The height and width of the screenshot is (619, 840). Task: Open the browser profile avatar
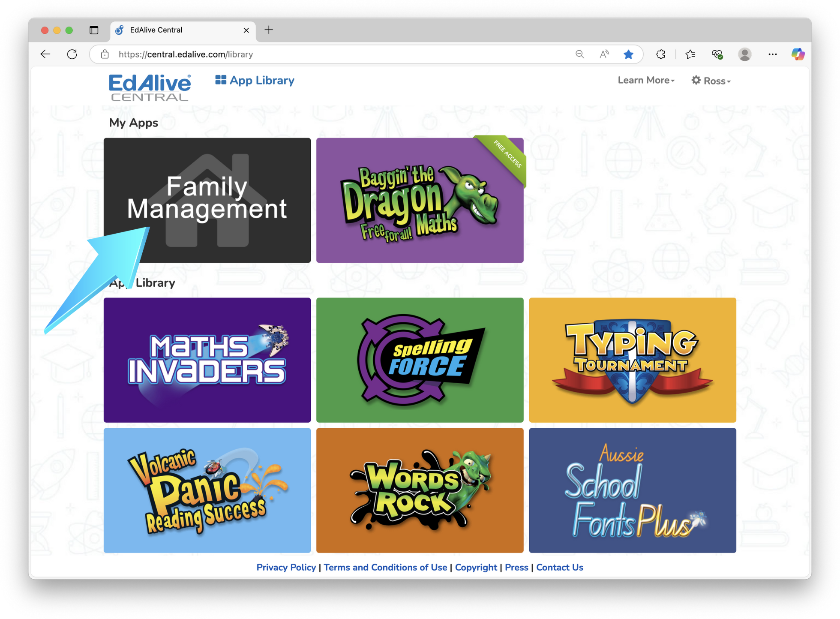(744, 54)
